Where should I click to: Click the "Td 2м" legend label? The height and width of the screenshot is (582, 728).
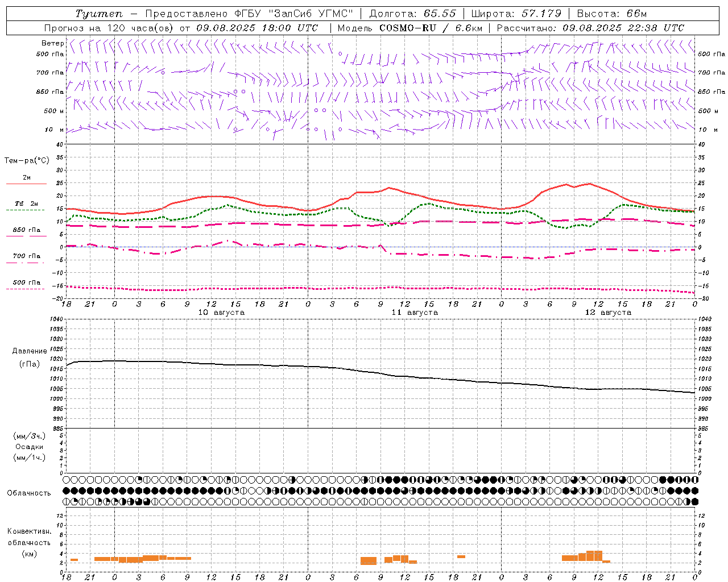tap(26, 203)
